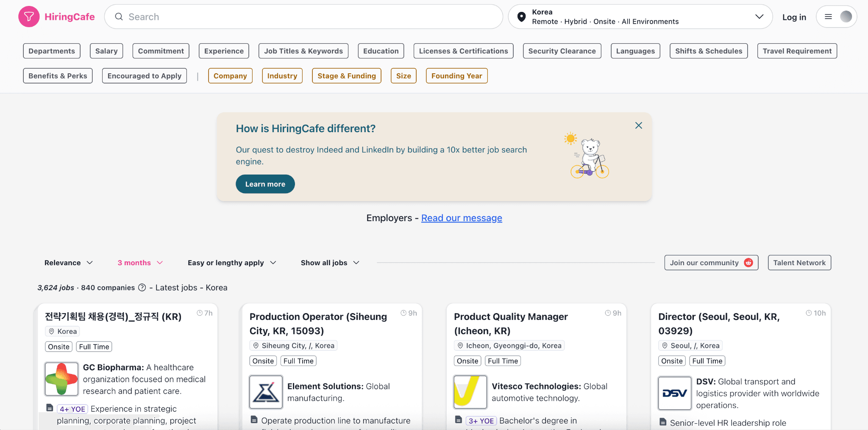Focus the Search input field
868x430 pixels.
pyautogui.click(x=303, y=17)
